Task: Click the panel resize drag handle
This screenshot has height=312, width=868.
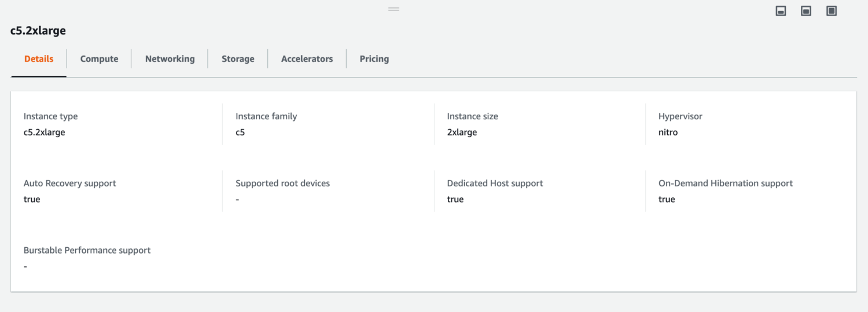Action: tap(393, 9)
